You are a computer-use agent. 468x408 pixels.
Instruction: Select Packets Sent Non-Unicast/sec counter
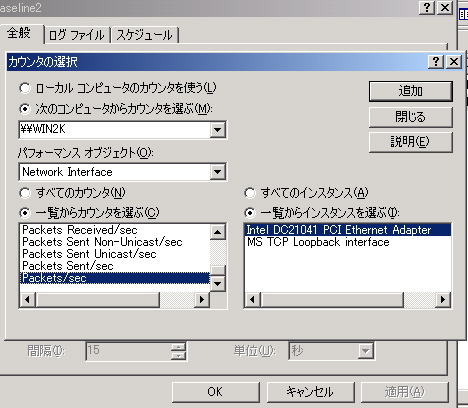coord(115,242)
